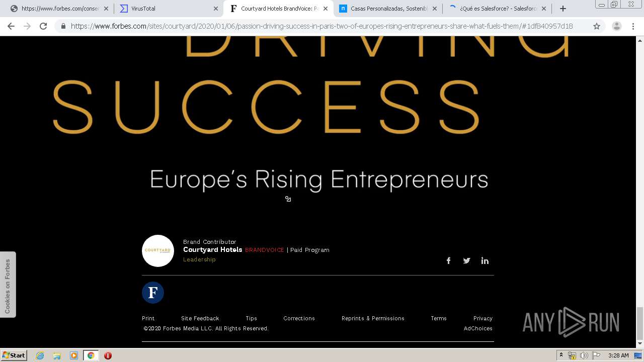The width and height of the screenshot is (644, 362).
Task: Click the page scrollbar up arrow
Action: [640, 40]
